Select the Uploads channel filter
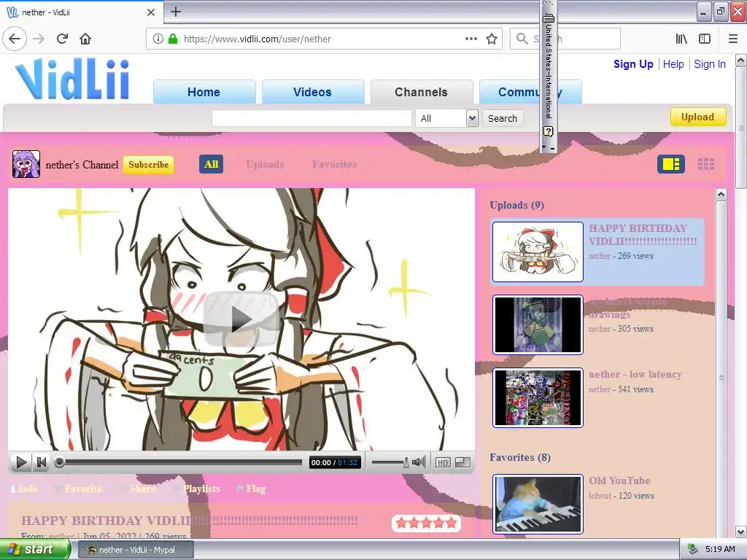Screen dimensions: 747x560 (265, 164)
